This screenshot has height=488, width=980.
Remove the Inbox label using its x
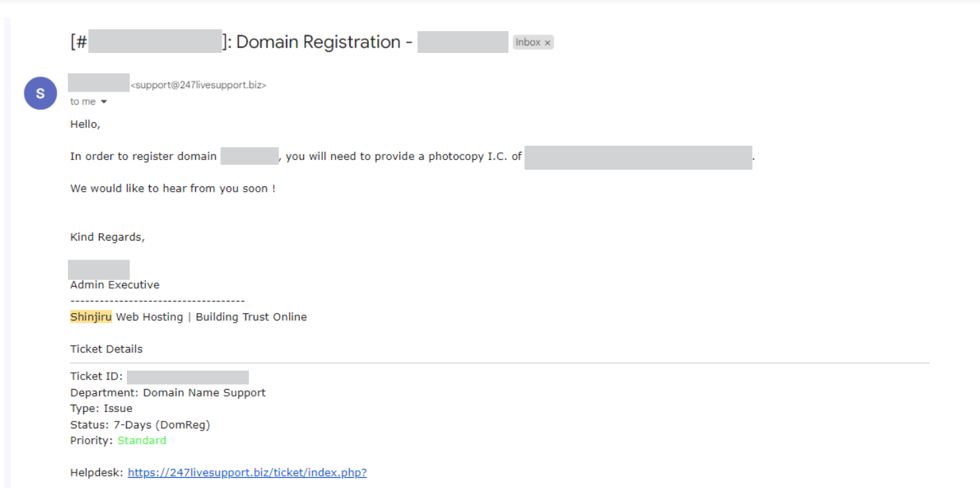(x=547, y=43)
